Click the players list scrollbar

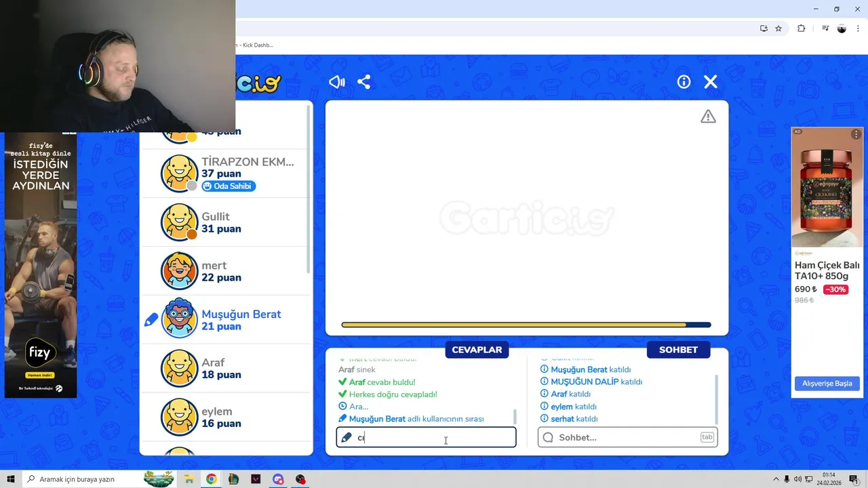click(x=309, y=190)
